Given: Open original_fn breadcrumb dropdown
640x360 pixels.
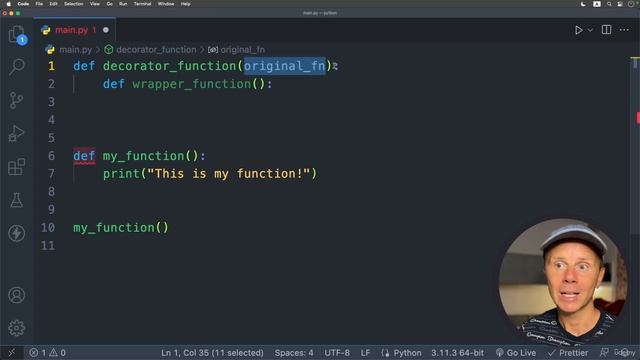Looking at the screenshot, I should (242, 50).
